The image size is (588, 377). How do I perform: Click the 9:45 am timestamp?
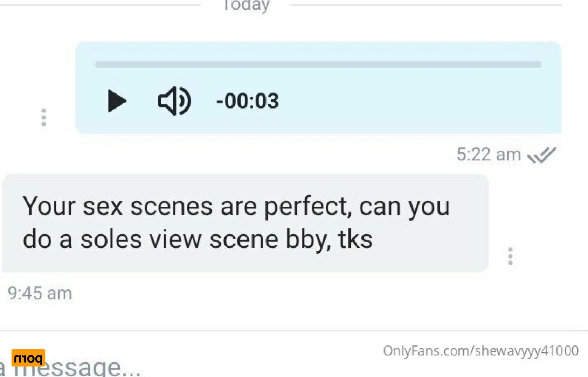click(40, 293)
